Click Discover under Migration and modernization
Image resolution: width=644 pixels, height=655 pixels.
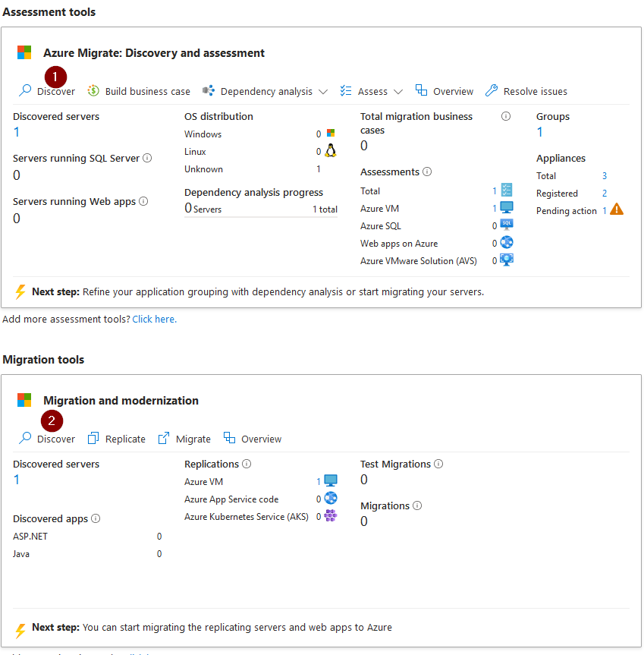coord(47,439)
